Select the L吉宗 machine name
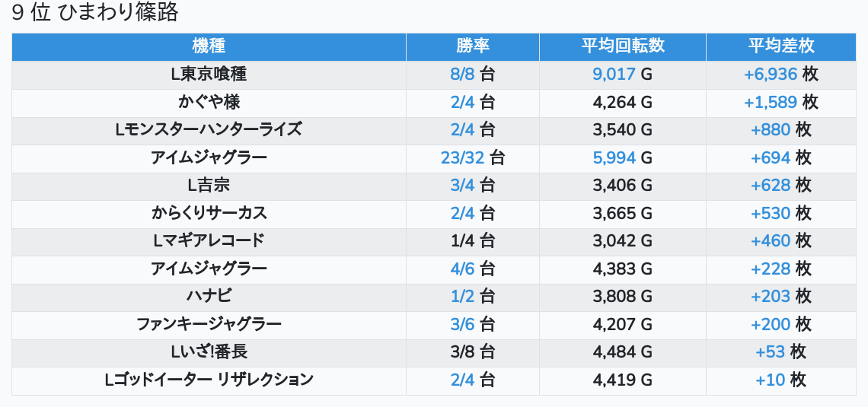The image size is (868, 407). pyautogui.click(x=209, y=186)
